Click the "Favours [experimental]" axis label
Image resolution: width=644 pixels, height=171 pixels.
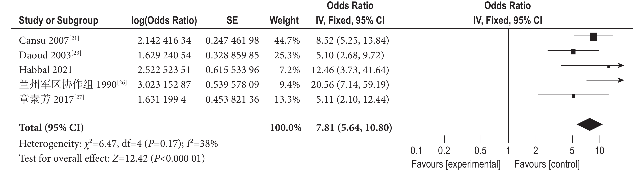(x=456, y=164)
